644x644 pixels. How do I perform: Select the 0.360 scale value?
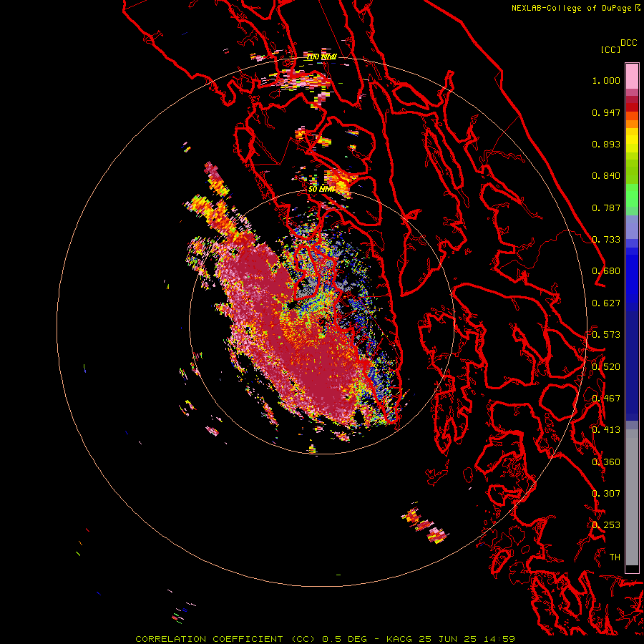click(x=606, y=462)
